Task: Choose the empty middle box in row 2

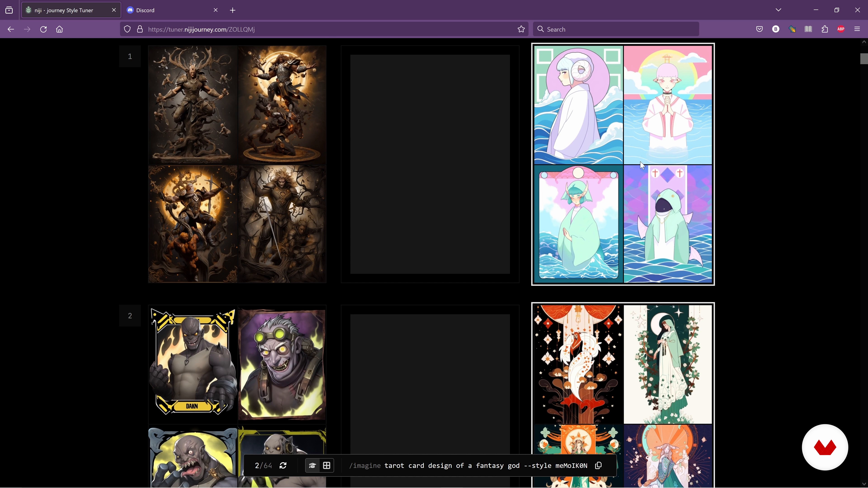Action: (430, 396)
